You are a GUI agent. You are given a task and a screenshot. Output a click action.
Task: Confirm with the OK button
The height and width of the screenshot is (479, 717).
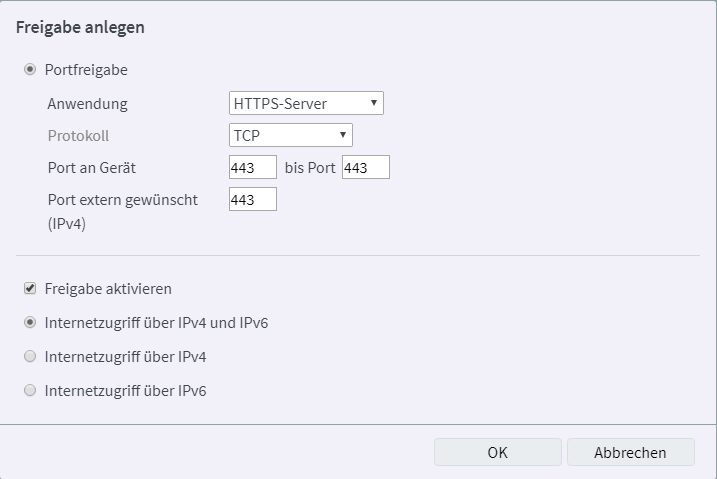(497, 452)
